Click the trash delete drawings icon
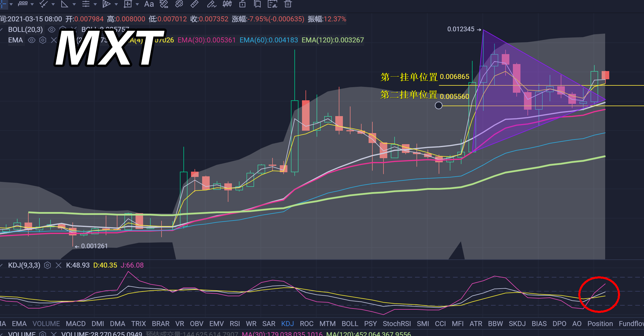Image resolution: width=644 pixels, height=336 pixels. click(288, 4)
